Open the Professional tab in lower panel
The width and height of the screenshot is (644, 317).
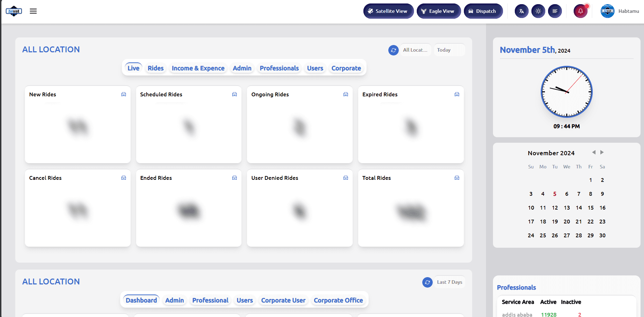210,300
